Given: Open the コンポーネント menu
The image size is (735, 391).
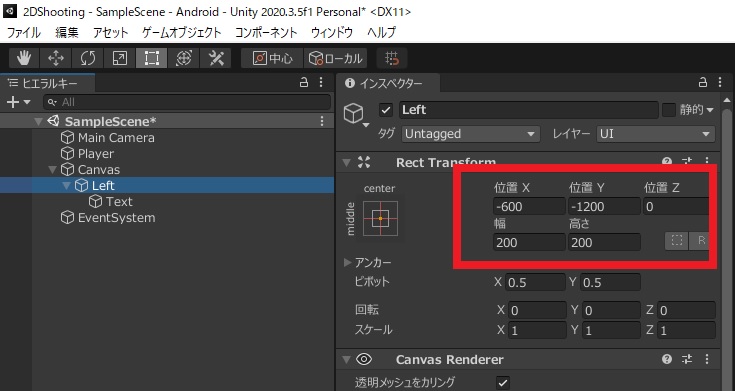Looking at the screenshot, I should [266, 32].
